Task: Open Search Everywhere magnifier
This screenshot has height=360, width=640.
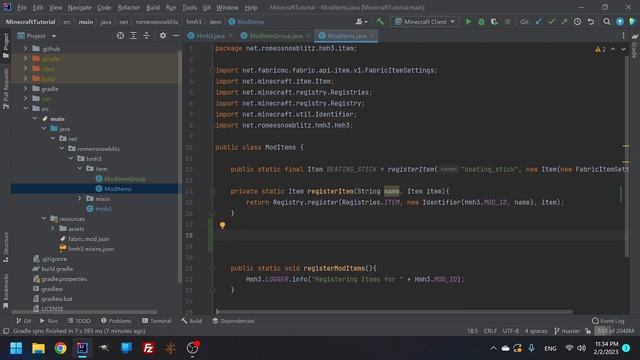Action: [607, 22]
